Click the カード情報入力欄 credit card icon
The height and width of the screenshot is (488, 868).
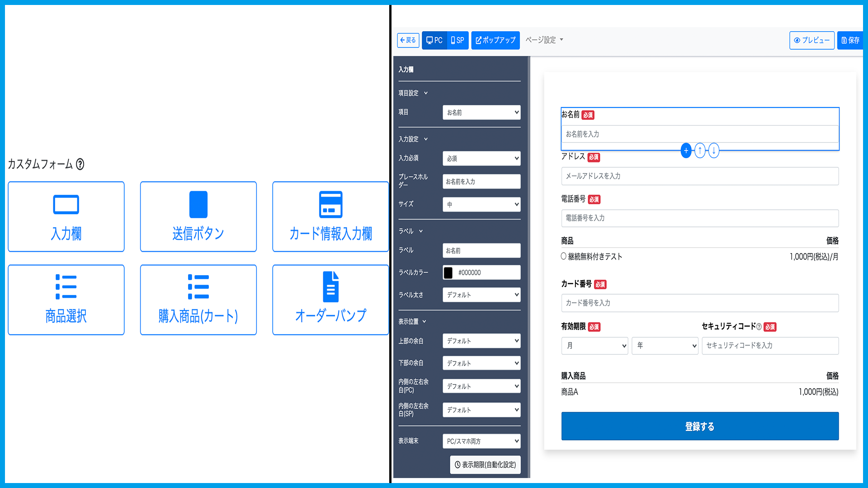tap(330, 205)
